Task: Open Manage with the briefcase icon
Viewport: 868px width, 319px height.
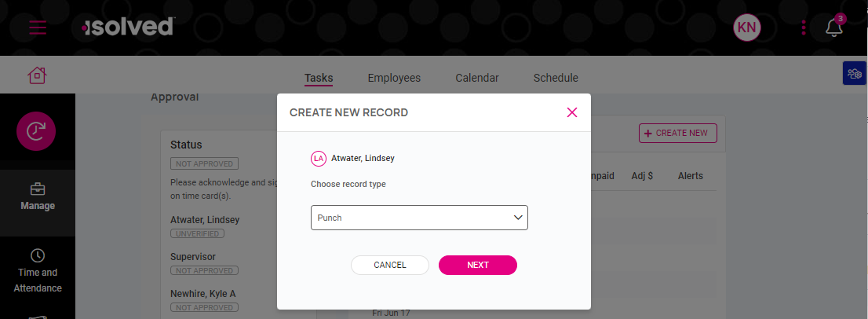Action: pyautogui.click(x=38, y=197)
